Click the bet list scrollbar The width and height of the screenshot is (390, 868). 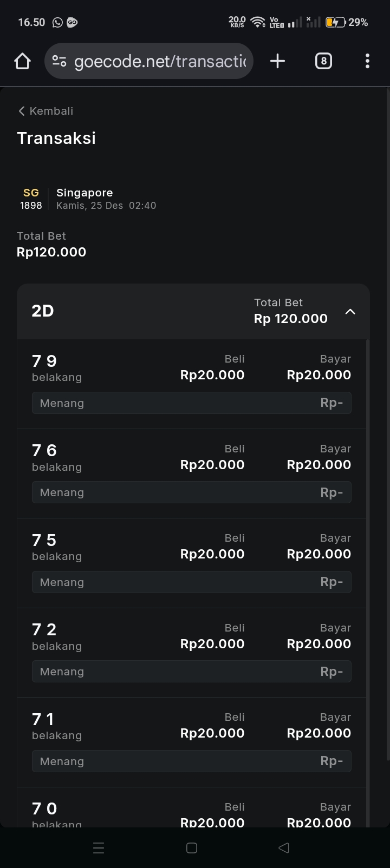368,541
